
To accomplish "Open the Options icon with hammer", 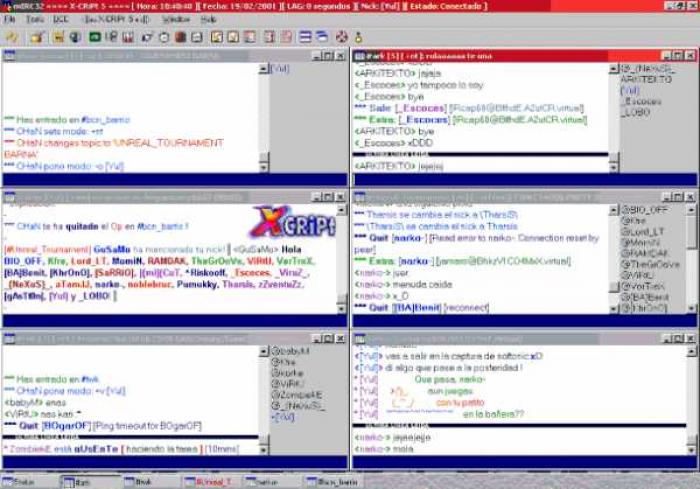I will [x=37, y=37].
